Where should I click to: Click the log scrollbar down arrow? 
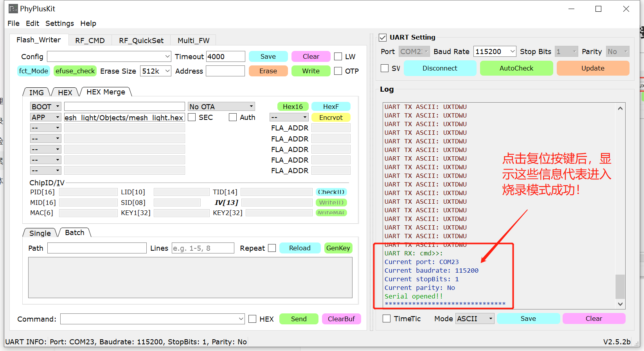click(x=620, y=304)
